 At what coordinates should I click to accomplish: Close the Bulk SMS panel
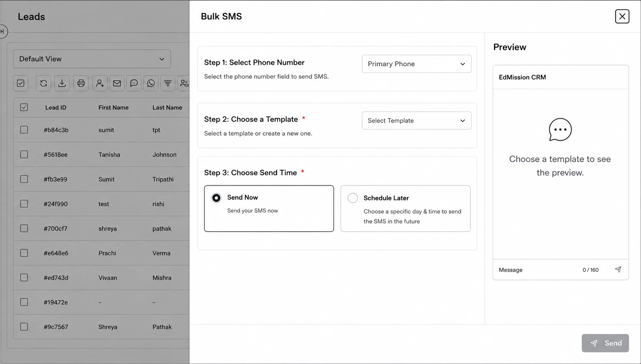point(622,17)
